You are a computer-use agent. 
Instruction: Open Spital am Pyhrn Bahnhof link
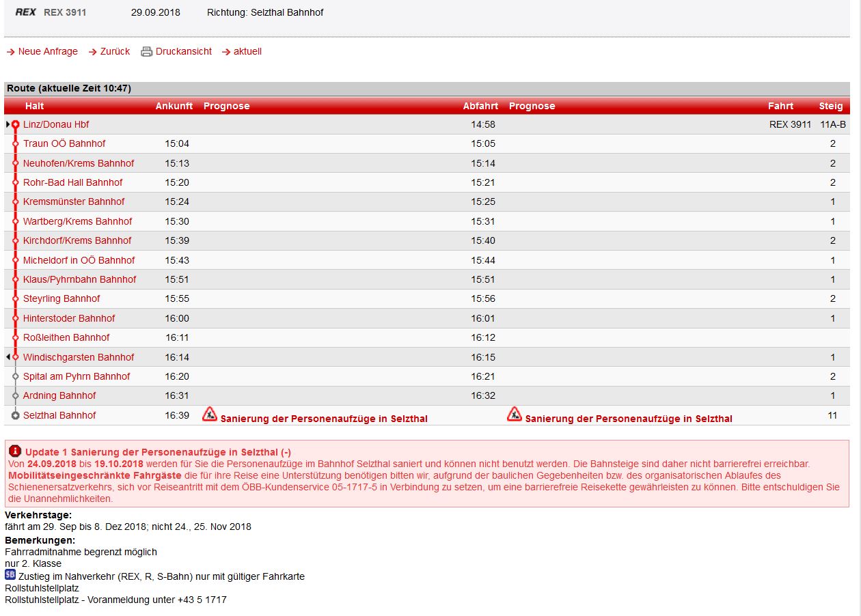tap(77, 376)
